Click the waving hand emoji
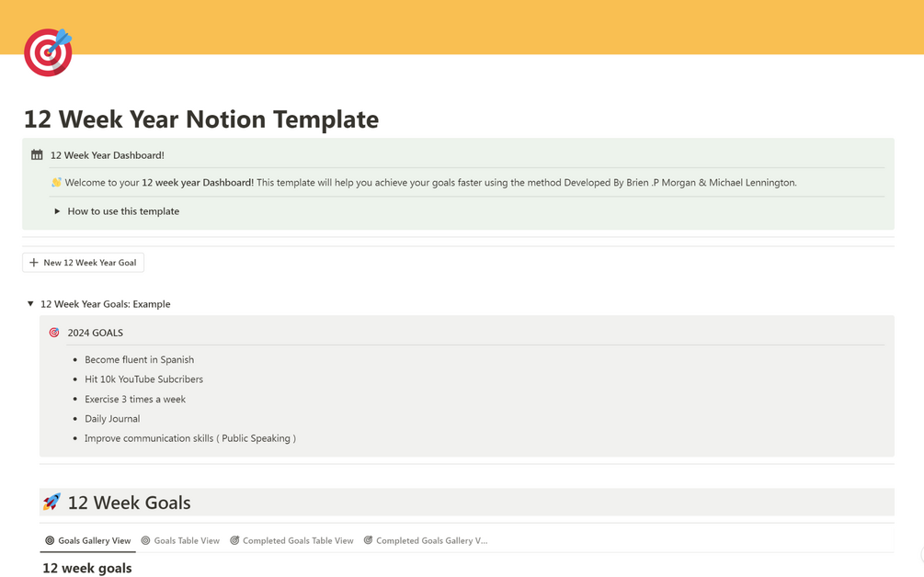 (x=57, y=183)
